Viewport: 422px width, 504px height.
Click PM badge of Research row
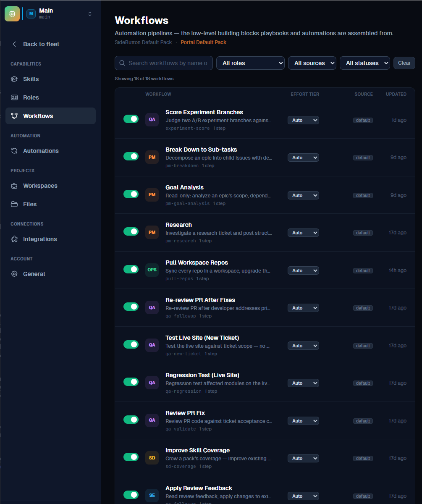click(152, 232)
